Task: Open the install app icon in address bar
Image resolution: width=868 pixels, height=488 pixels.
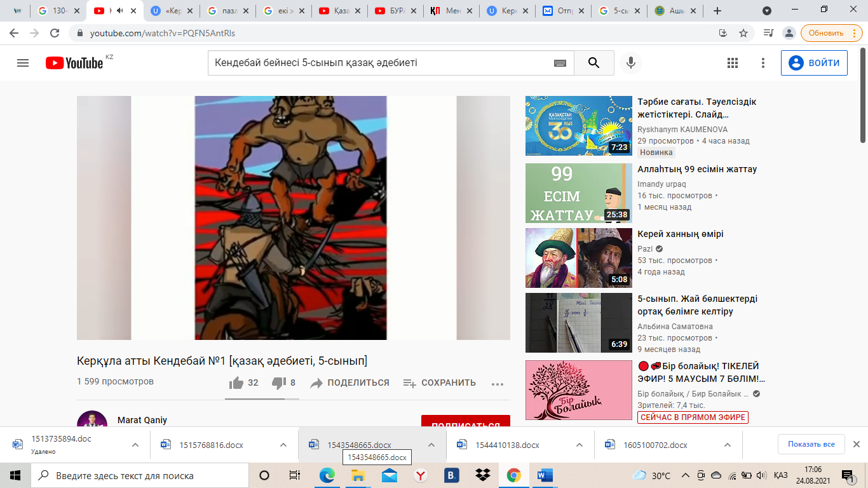Action: (722, 33)
